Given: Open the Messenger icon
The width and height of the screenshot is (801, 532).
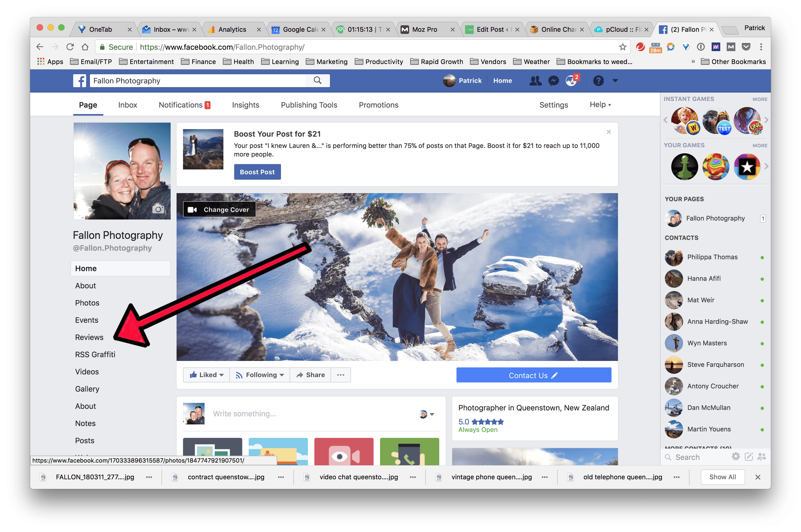Looking at the screenshot, I should 553,81.
